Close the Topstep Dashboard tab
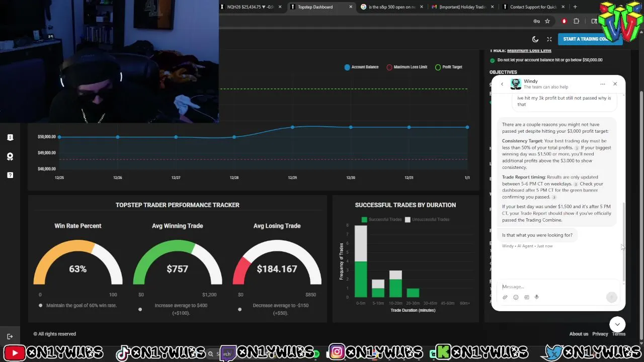 point(351,7)
